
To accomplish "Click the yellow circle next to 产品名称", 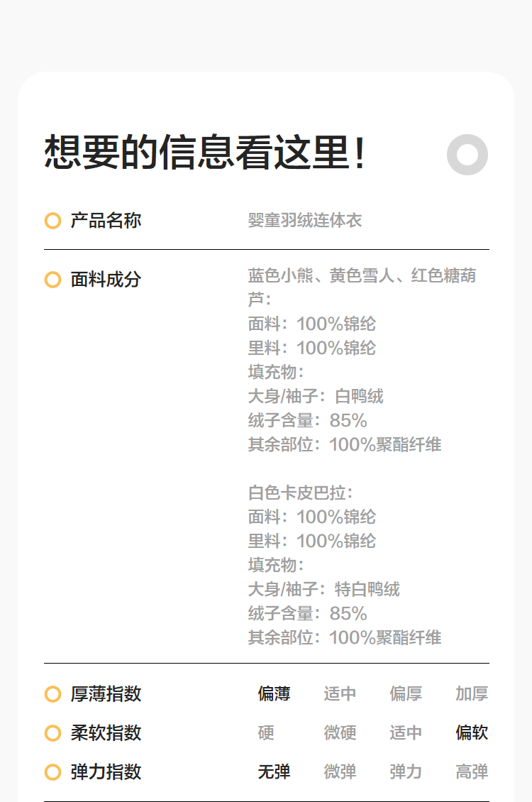I will 52,221.
